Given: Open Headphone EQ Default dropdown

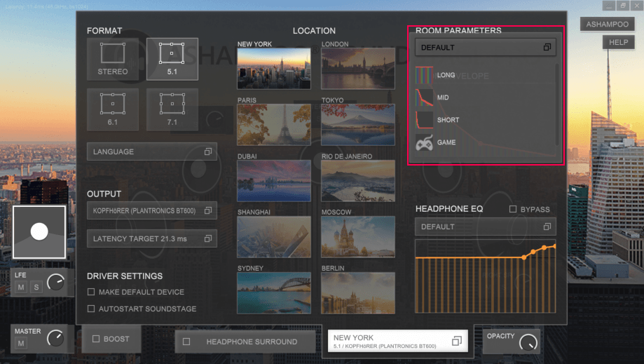Looking at the screenshot, I should tap(486, 227).
